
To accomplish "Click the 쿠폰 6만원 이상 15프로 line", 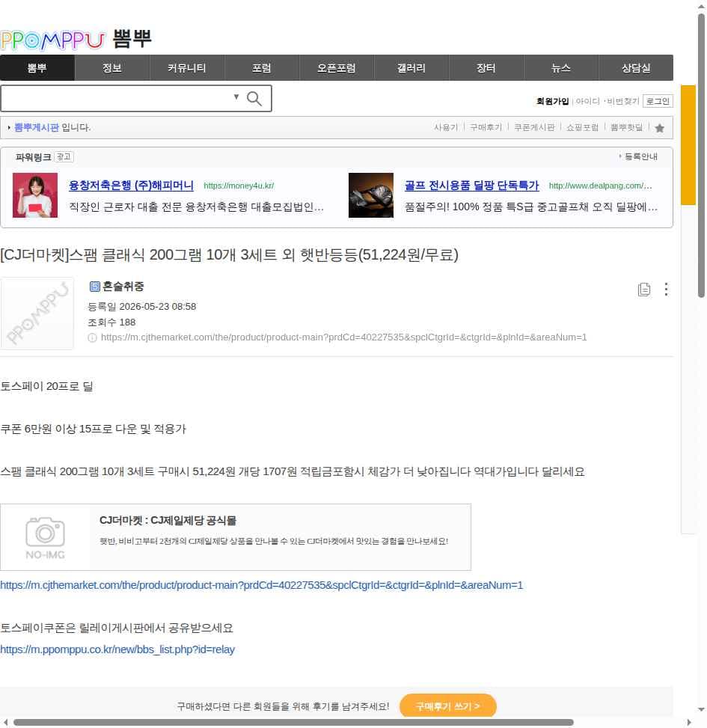I will [x=93, y=429].
